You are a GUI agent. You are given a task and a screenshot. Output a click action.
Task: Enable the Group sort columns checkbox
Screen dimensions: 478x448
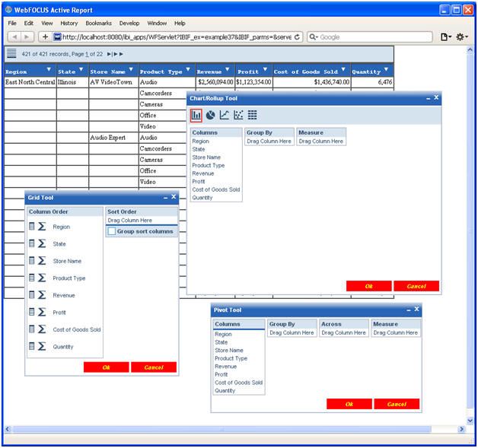(112, 231)
